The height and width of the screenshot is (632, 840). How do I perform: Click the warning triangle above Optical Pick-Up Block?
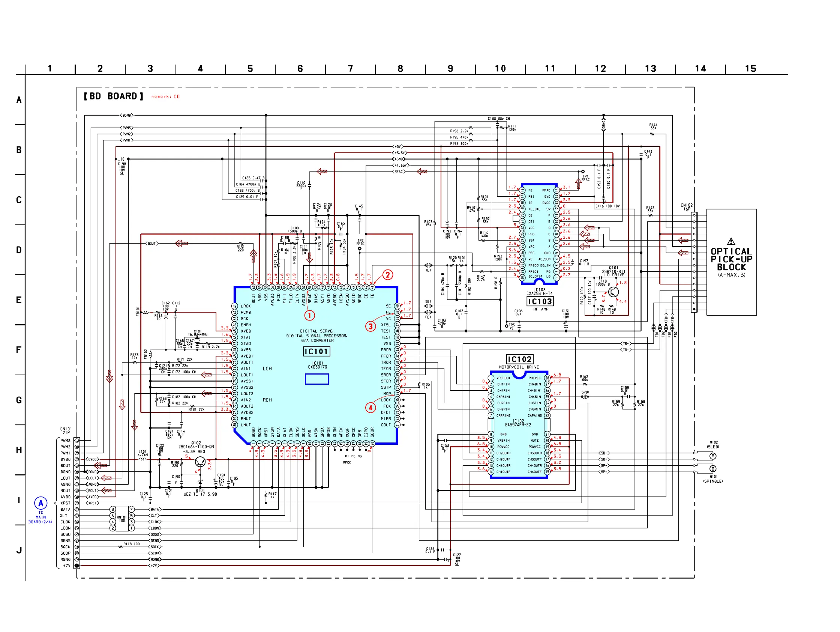click(x=731, y=242)
